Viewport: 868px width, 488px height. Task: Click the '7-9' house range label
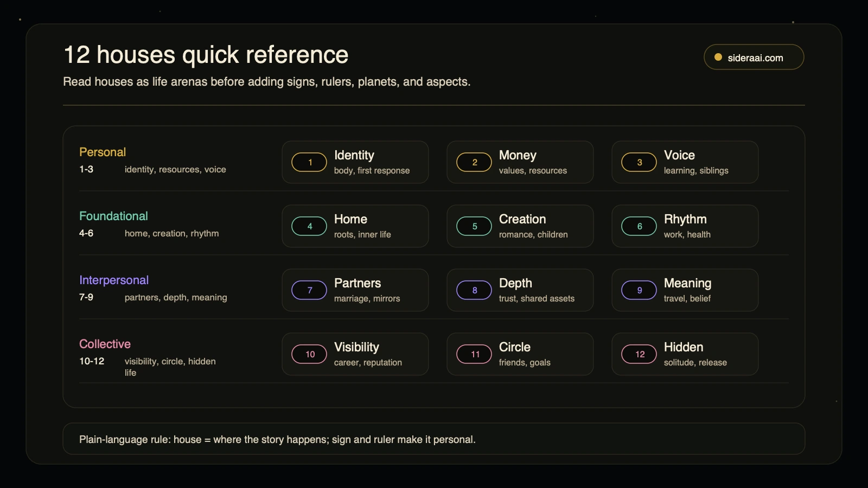(86, 297)
